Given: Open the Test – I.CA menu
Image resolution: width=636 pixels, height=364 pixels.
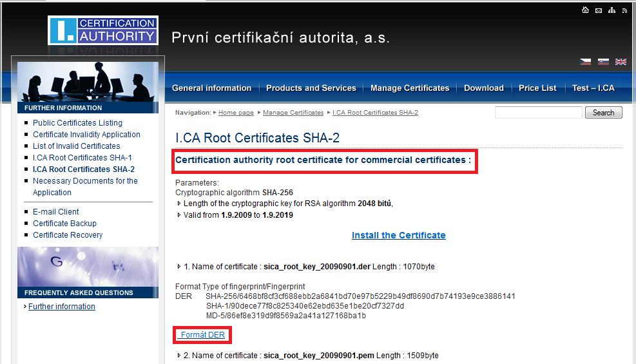Looking at the screenshot, I should 593,88.
